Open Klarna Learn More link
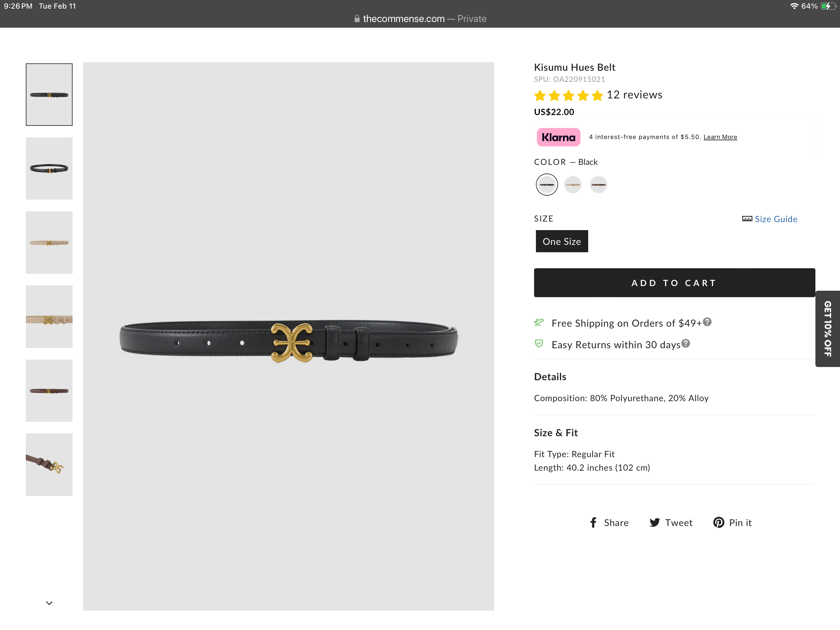This screenshot has height=630, width=840. click(720, 137)
